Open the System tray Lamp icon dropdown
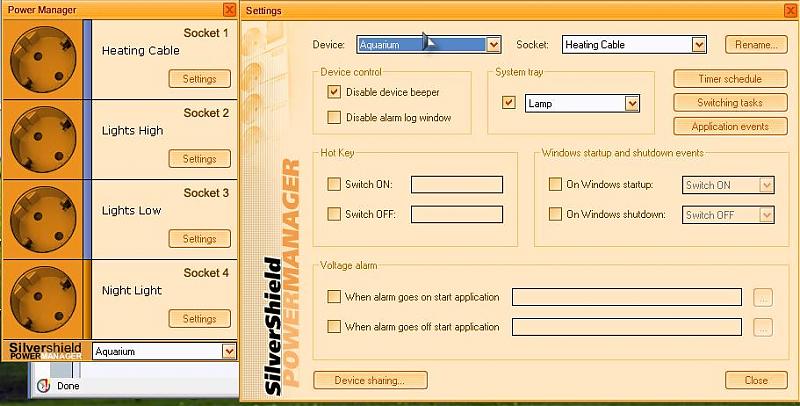 click(632, 104)
